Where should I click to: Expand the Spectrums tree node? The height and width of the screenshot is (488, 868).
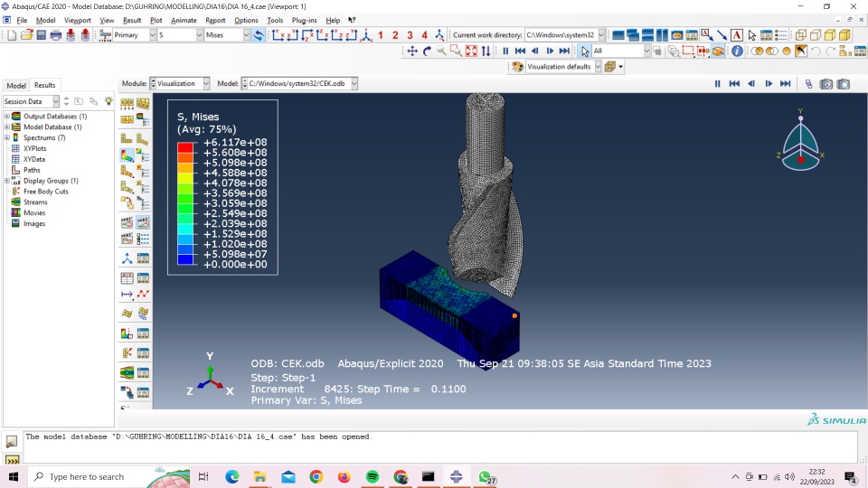coord(7,137)
